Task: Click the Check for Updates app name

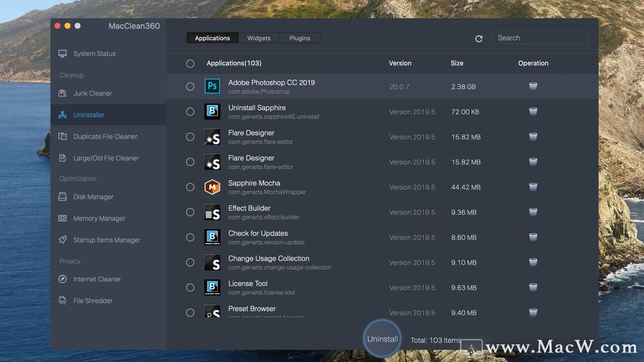Action: pyautogui.click(x=258, y=233)
